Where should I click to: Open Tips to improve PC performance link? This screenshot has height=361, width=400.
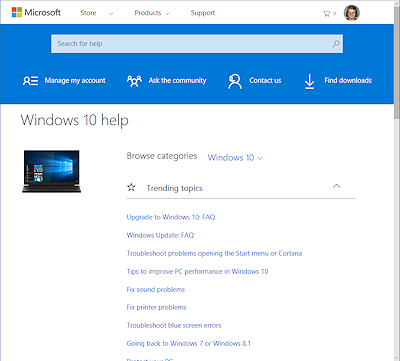pyautogui.click(x=197, y=271)
